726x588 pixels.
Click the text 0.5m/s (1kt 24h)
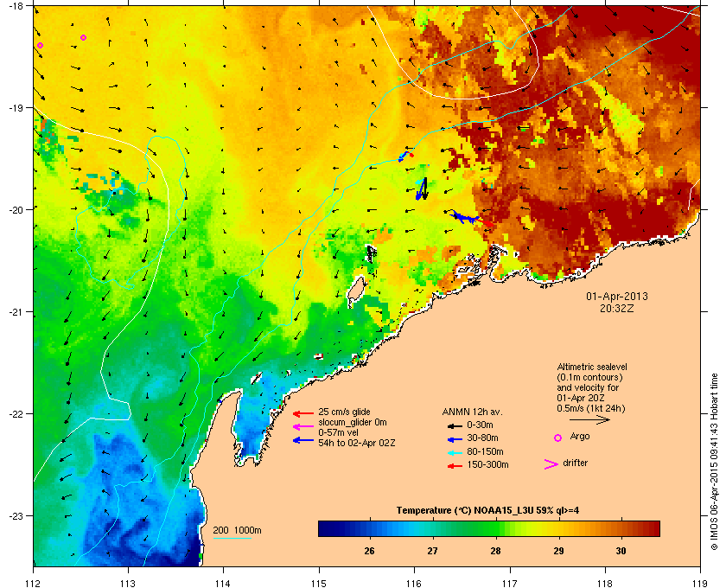pos(591,409)
